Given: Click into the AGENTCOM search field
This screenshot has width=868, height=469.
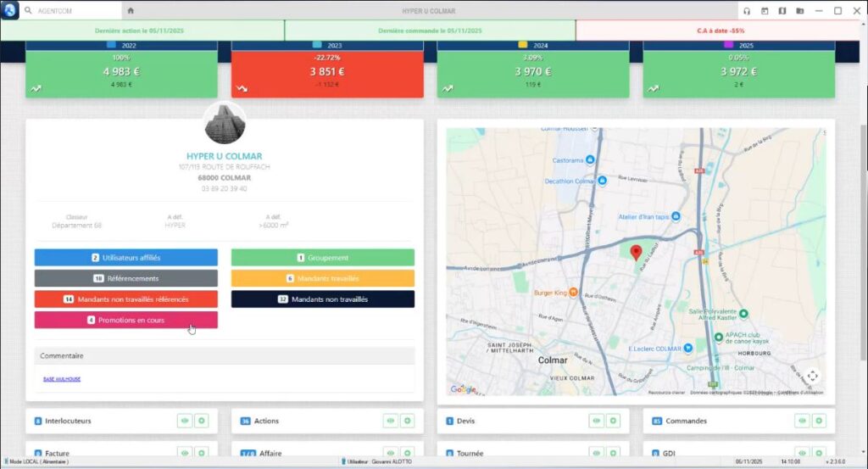Looking at the screenshot, I should click(x=76, y=11).
